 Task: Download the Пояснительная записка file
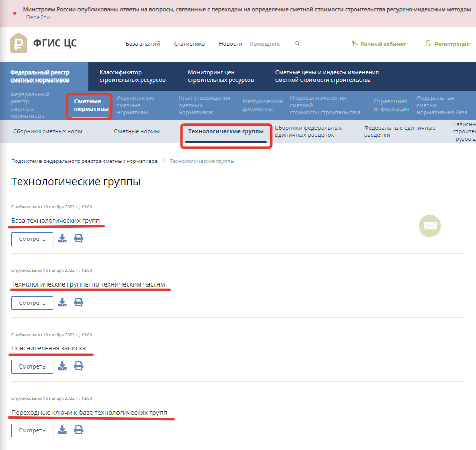tap(62, 366)
